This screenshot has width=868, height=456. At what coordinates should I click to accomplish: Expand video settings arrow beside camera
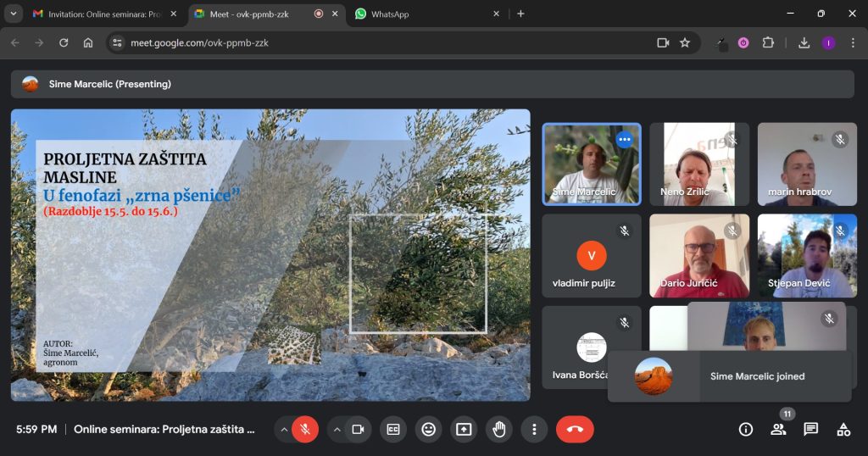pos(337,430)
